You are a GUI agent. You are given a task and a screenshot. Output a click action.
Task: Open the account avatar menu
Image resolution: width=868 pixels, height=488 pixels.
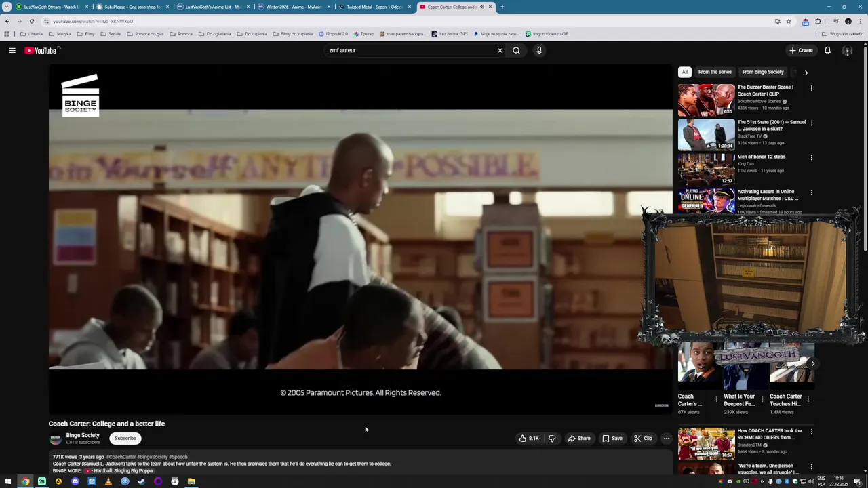847,50
